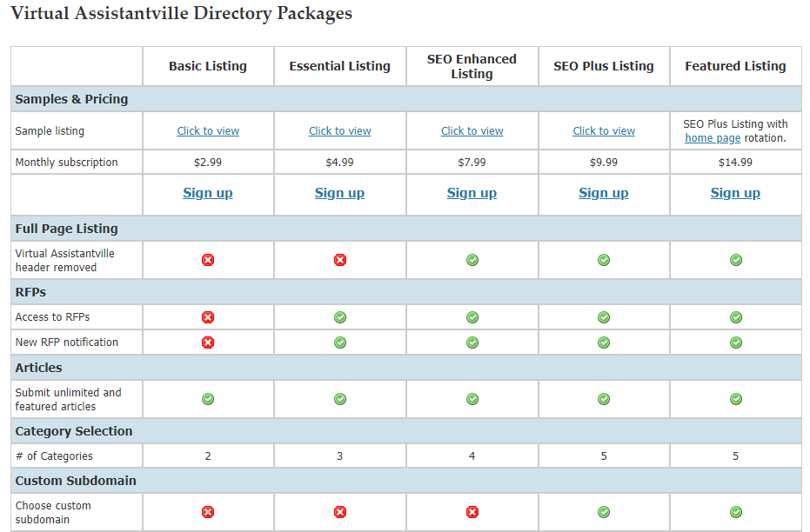This screenshot has width=810, height=532.
Task: Click the $2.99 monthly price
Action: 208,162
